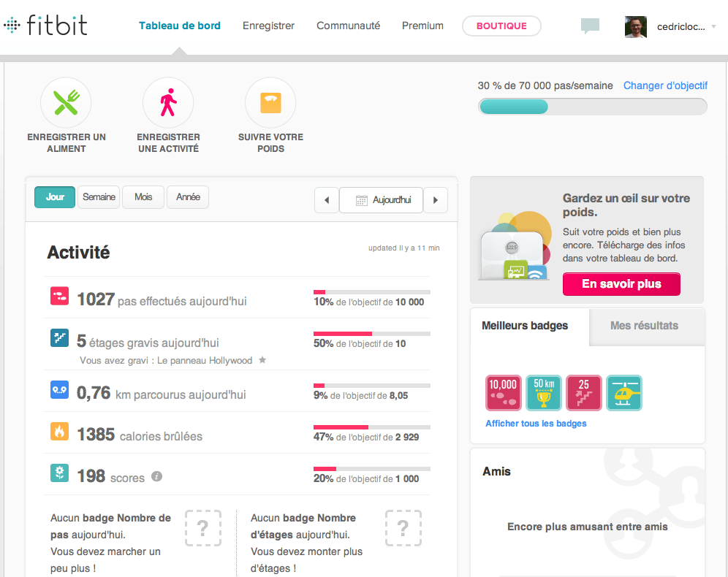Click the floors 50% progress bar
728x577 pixels.
[372, 334]
